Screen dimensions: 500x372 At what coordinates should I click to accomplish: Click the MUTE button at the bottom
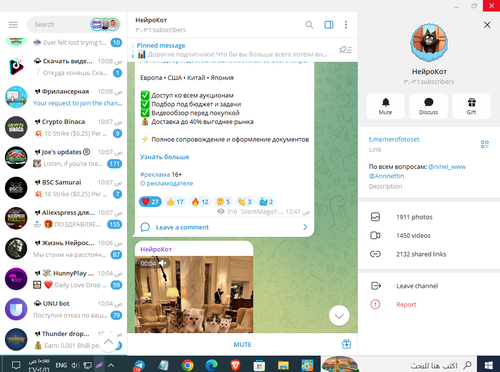pyautogui.click(x=242, y=344)
